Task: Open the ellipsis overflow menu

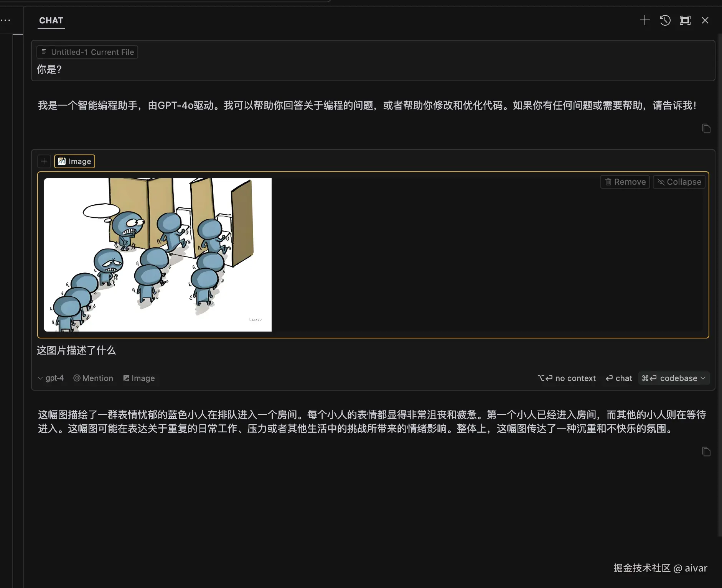Action: 6,20
